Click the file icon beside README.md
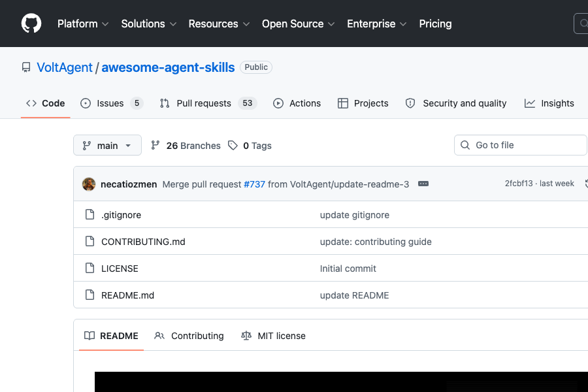The image size is (588, 392). (x=90, y=295)
